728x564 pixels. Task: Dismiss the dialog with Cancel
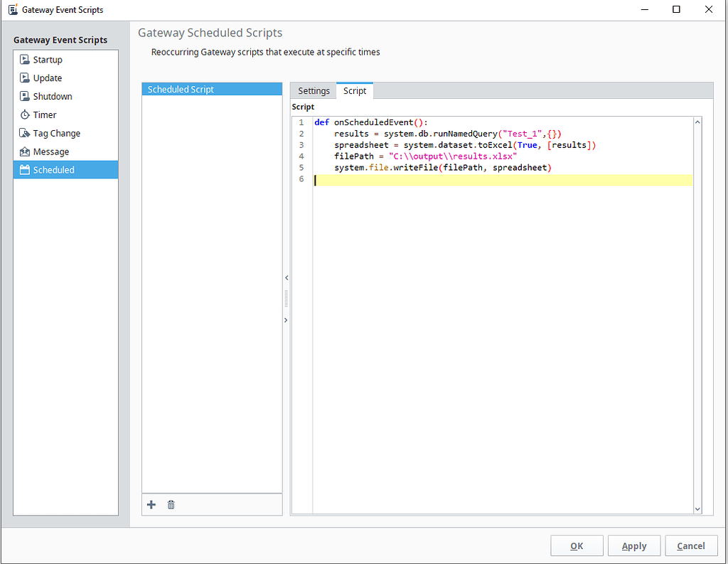pyautogui.click(x=691, y=546)
